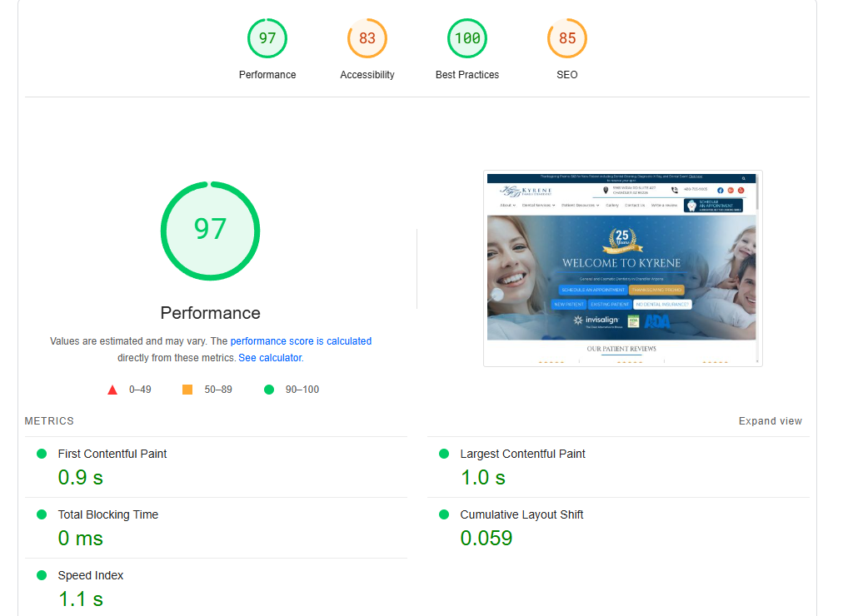This screenshot has height=616, width=853.
Task: Click the Speed Index metric label
Action: (x=90, y=575)
